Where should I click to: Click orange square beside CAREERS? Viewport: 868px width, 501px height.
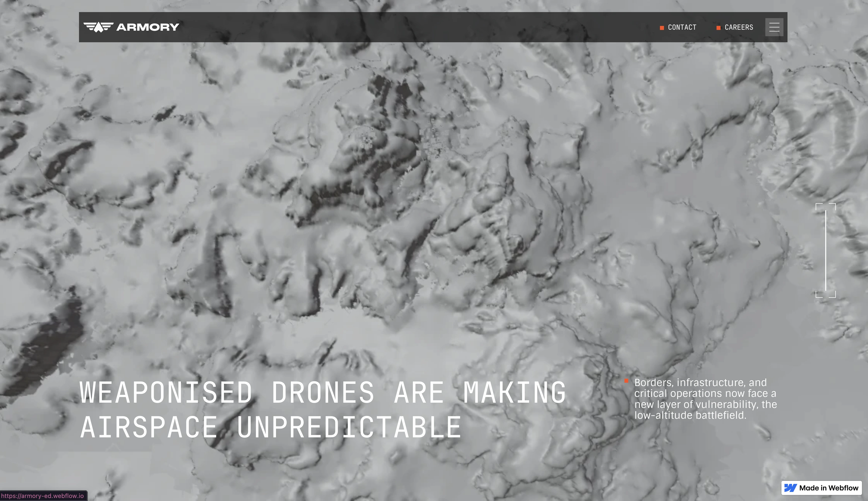(718, 28)
